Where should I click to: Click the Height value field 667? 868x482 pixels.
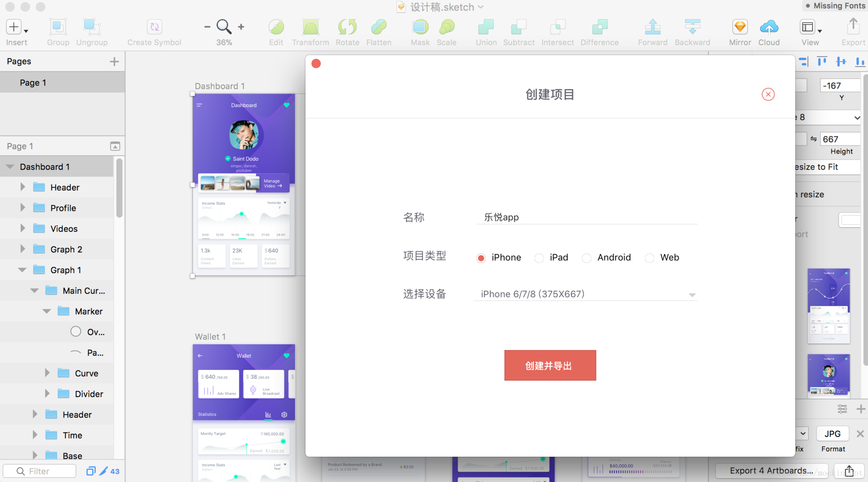[840, 139]
